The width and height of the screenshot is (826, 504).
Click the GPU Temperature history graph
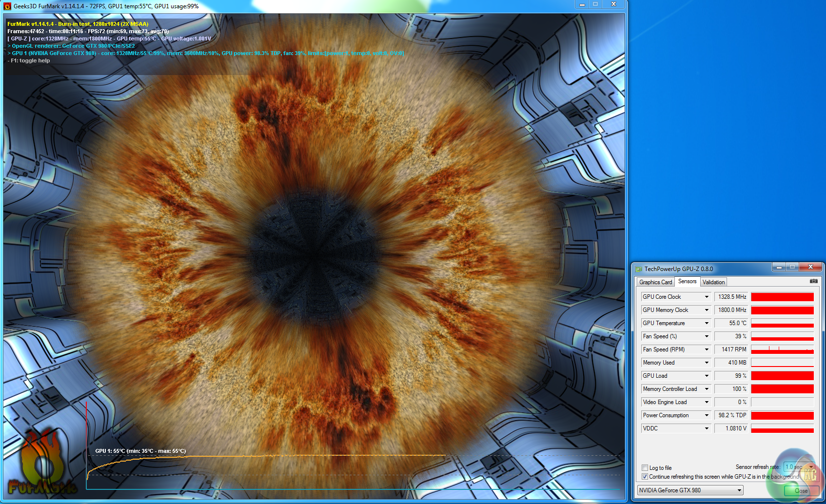point(782,323)
